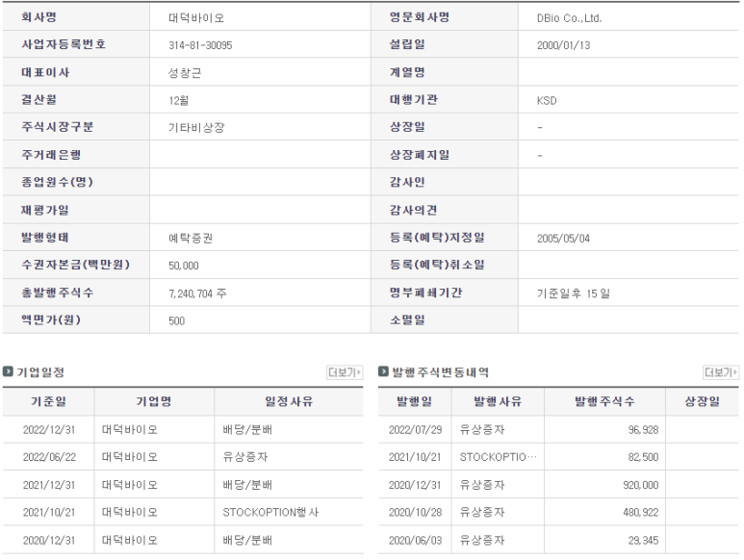Click the 주거래은행 field label
The image size is (744, 560).
point(51,155)
